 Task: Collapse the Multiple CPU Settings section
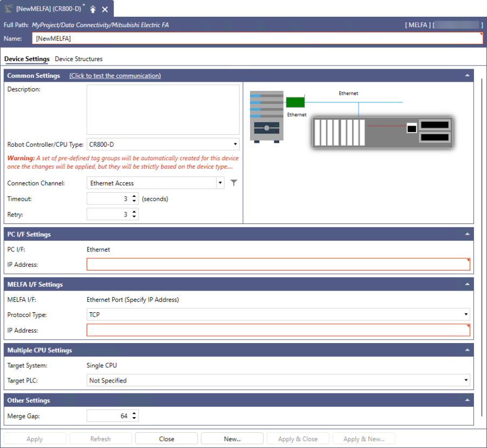(467, 351)
